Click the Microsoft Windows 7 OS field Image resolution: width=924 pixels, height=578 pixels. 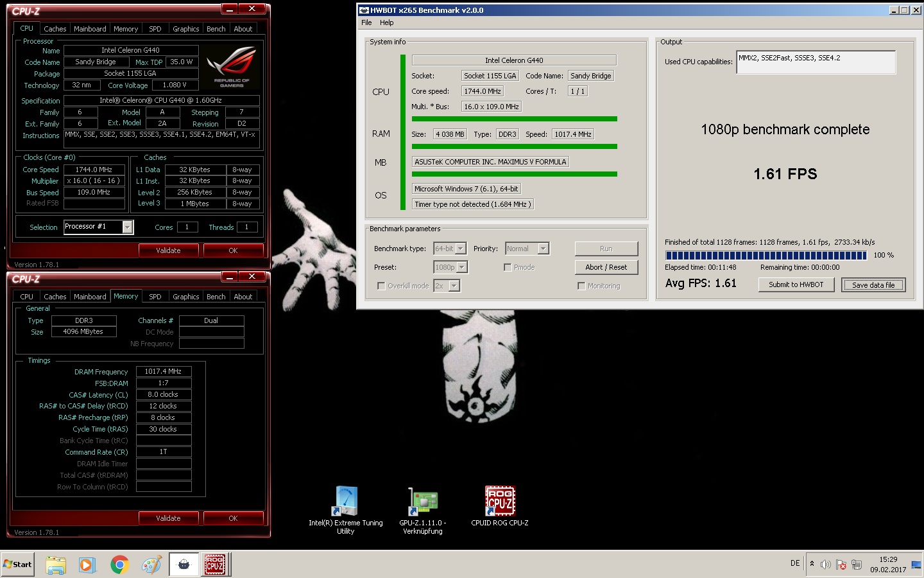click(466, 189)
